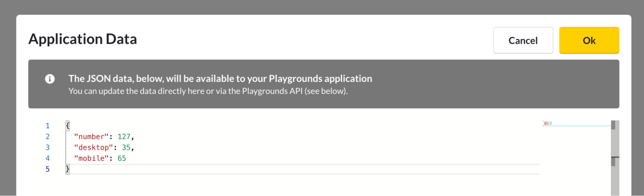Select line number 2 in the gutter
644x196 pixels.
pos(48,137)
